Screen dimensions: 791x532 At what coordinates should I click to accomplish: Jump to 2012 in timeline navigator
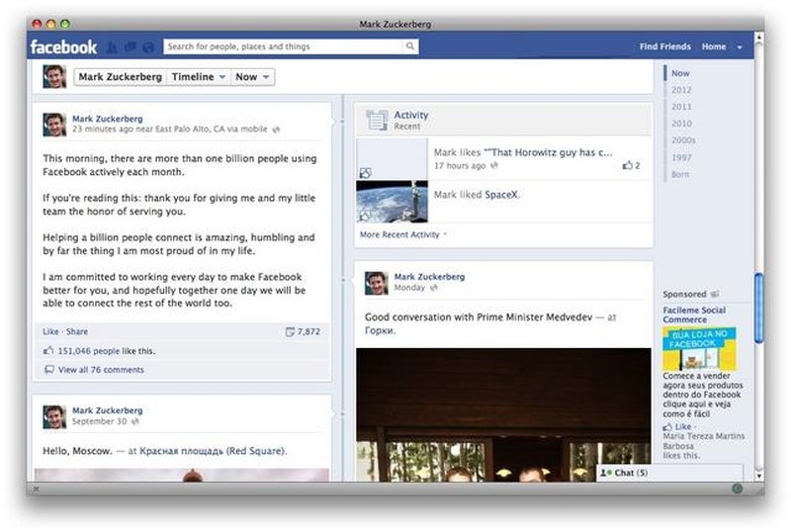(x=681, y=90)
